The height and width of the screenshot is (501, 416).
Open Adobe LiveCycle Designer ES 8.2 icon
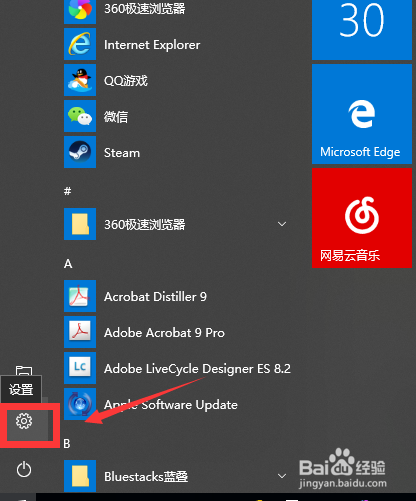pyautogui.click(x=80, y=368)
